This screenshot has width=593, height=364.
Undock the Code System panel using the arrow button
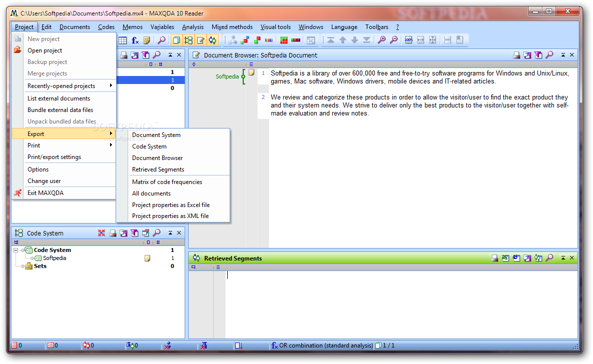[x=170, y=233]
